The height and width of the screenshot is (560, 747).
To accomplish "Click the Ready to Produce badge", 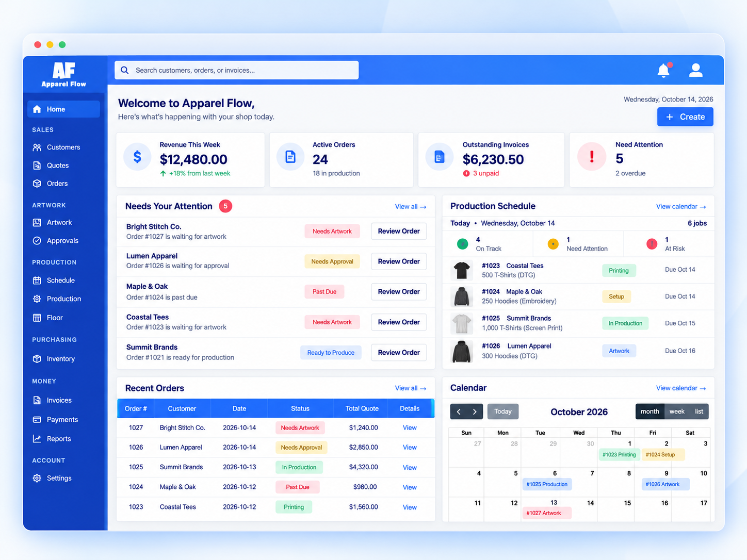I will pyautogui.click(x=331, y=353).
